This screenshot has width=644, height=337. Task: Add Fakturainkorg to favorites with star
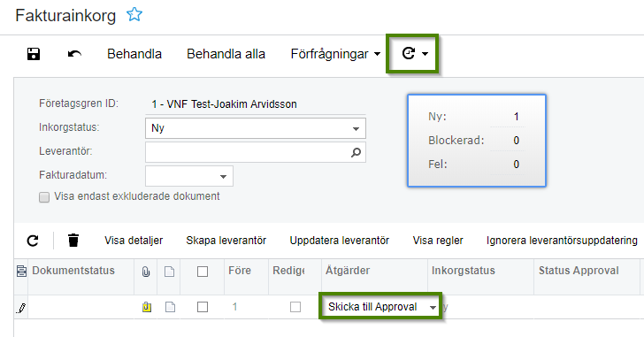[134, 15]
